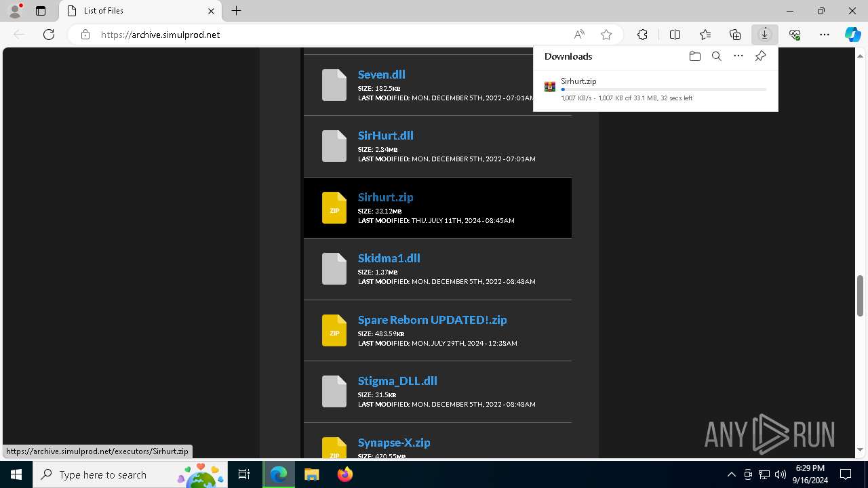Close the List of Files tab
This screenshot has width=868, height=488.
211,11
